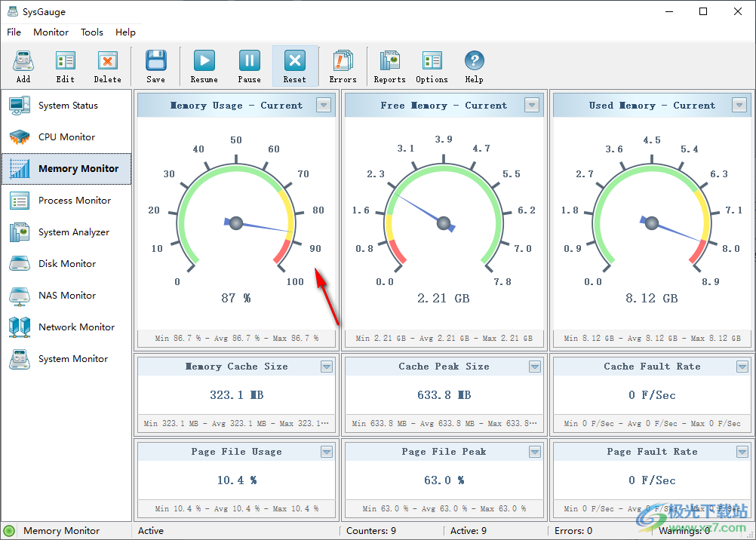Resume monitoring with the Resume icon
Viewport: 756px width, 540px height.
pyautogui.click(x=204, y=66)
